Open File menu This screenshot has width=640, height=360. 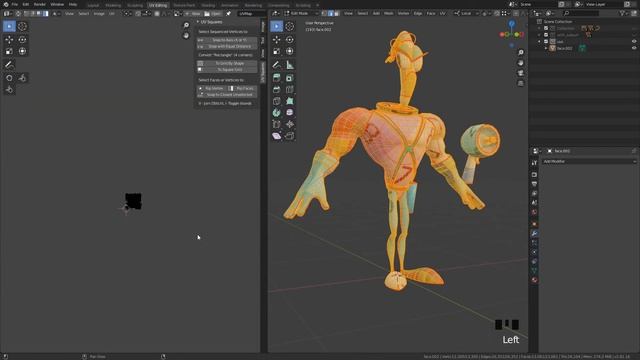(x=15, y=4)
